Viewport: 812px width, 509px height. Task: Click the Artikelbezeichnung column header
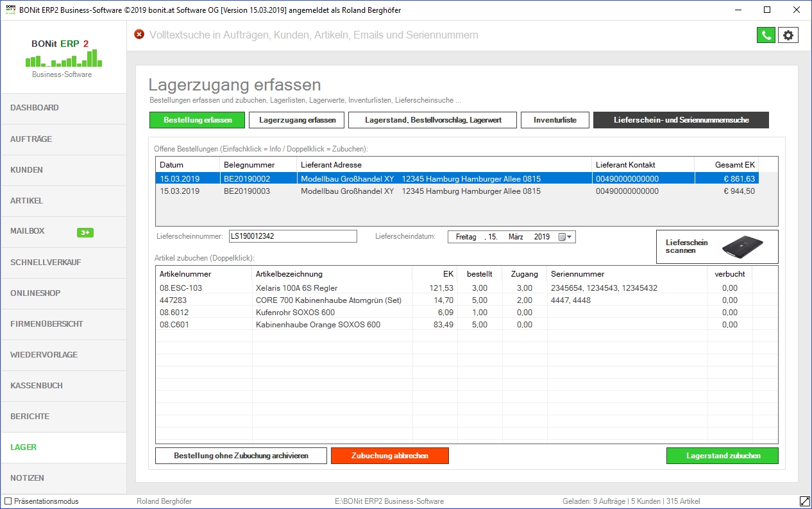[x=332, y=274]
